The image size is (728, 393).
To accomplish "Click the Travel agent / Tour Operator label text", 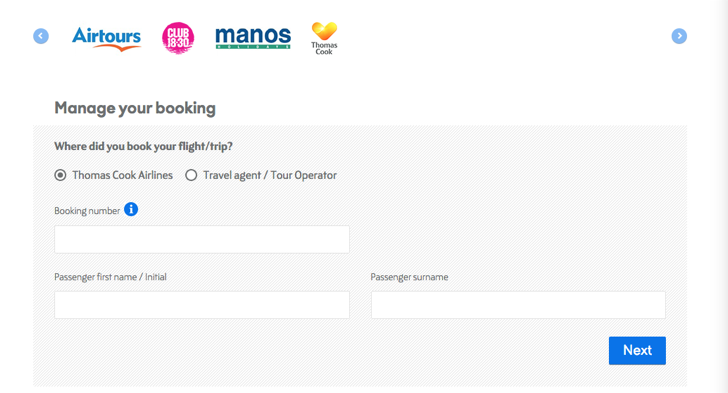I will pyautogui.click(x=270, y=175).
